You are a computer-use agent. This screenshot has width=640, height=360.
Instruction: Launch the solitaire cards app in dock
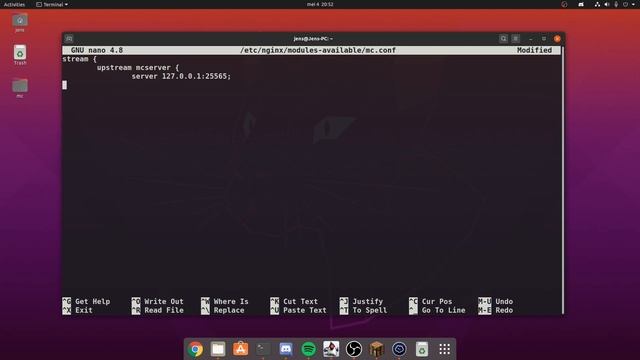[x=331, y=349]
